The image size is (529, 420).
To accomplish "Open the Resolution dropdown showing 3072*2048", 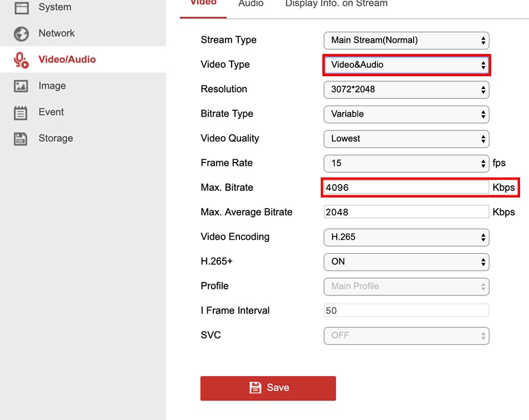I will tap(406, 90).
